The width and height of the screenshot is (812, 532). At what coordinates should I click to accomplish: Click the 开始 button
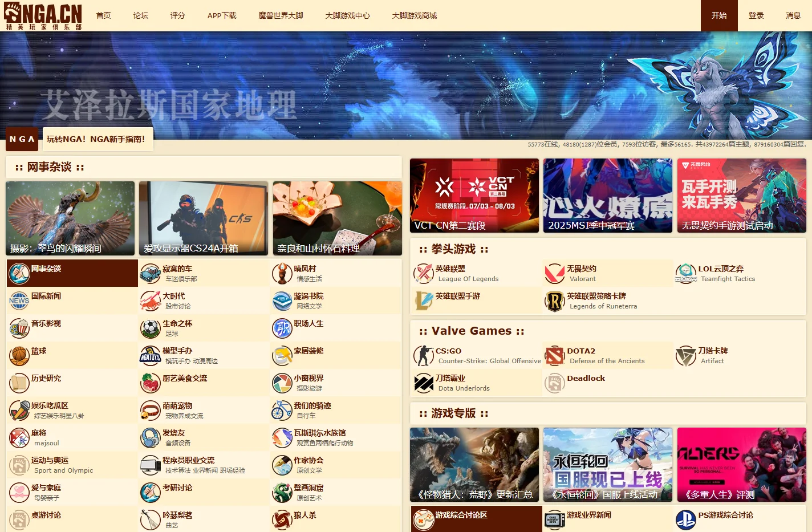[719, 15]
